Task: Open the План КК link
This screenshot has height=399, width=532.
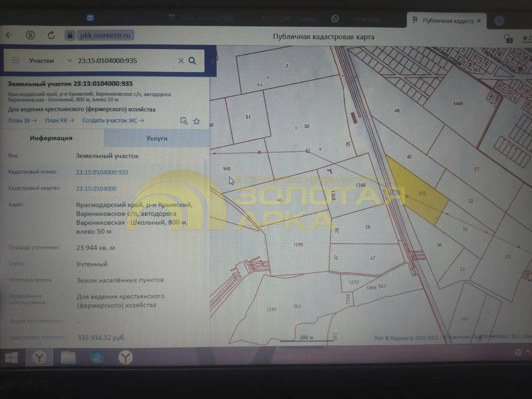Action: (x=60, y=120)
